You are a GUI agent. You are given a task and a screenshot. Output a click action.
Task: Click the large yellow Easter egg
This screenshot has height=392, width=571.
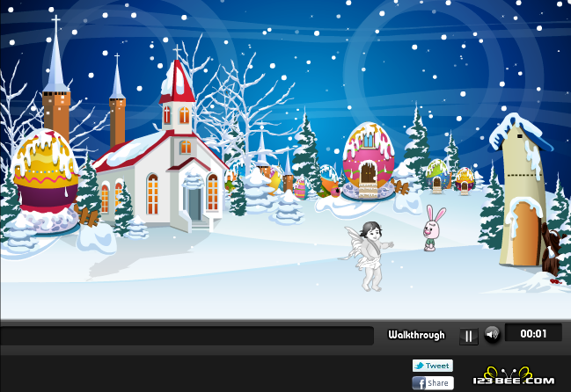tap(44, 171)
